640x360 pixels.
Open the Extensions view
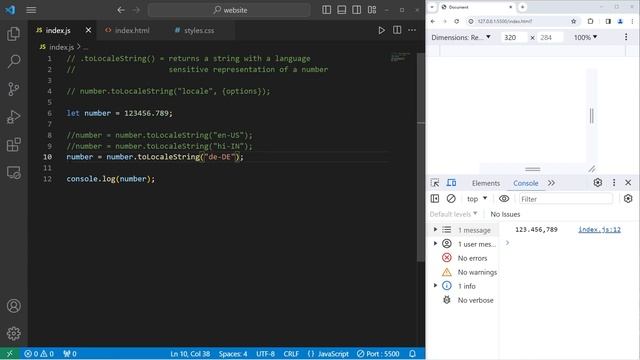click(13, 144)
